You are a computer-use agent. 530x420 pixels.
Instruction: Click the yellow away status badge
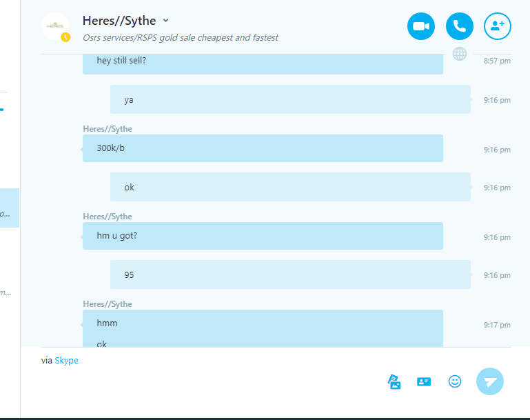coord(65,37)
